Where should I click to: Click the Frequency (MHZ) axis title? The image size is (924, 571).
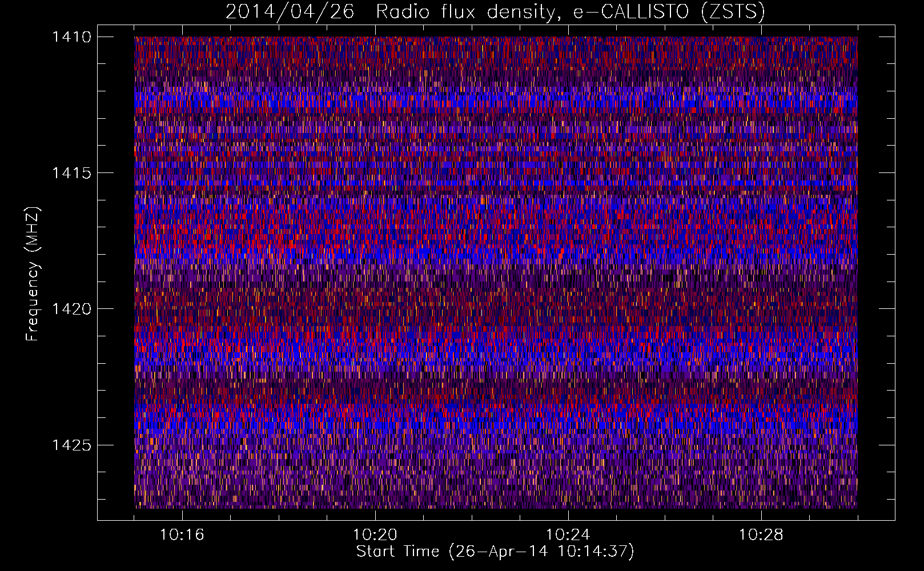(x=33, y=274)
